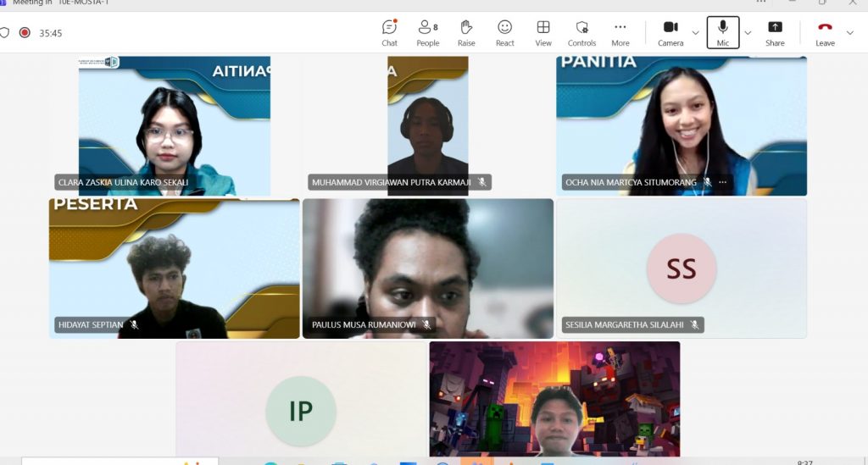Raise your hand in the meeting
This screenshot has height=465, width=868.
click(x=466, y=32)
